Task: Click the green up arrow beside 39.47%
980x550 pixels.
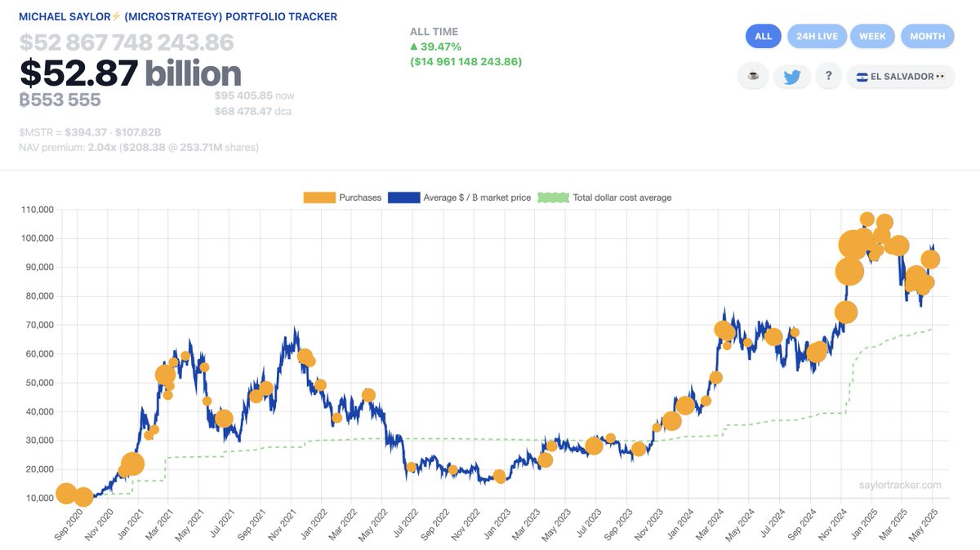Action: (x=415, y=46)
